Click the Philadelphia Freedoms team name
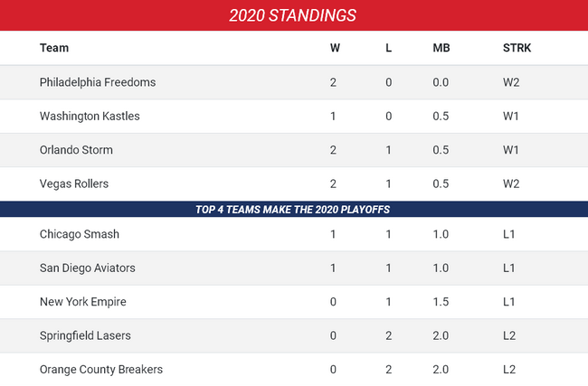 pos(98,82)
